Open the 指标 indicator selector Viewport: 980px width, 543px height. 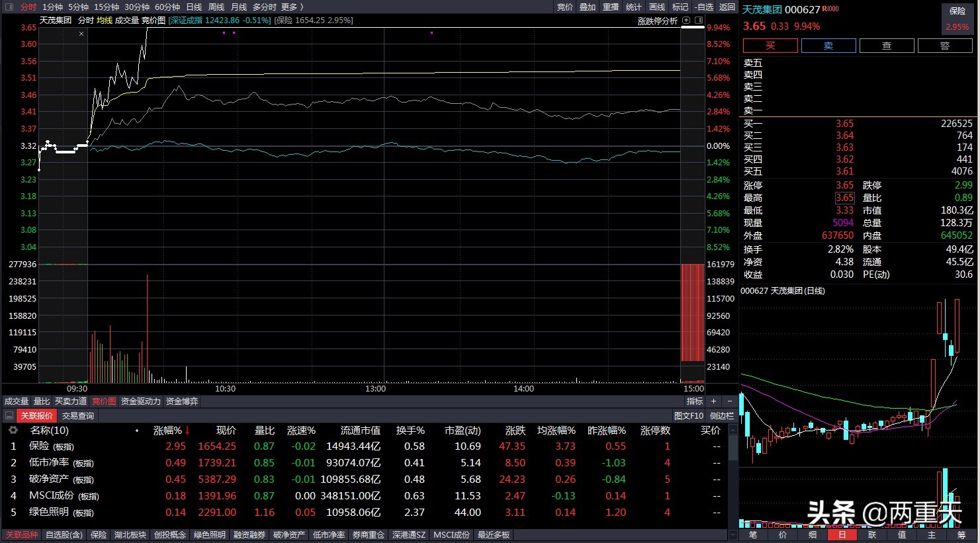click(694, 401)
